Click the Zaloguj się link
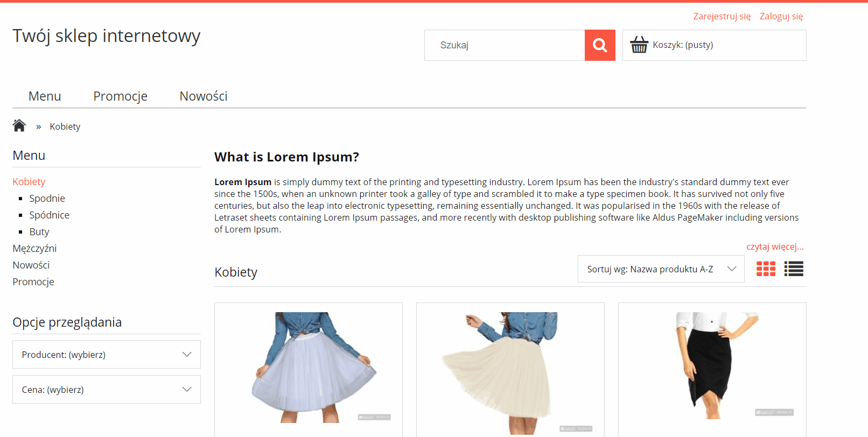 click(781, 16)
